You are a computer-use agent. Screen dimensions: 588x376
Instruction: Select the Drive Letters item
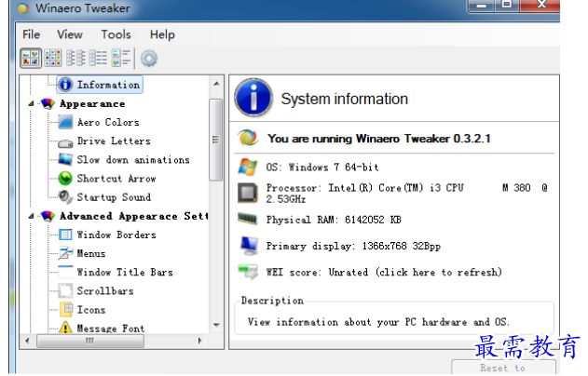tap(113, 141)
